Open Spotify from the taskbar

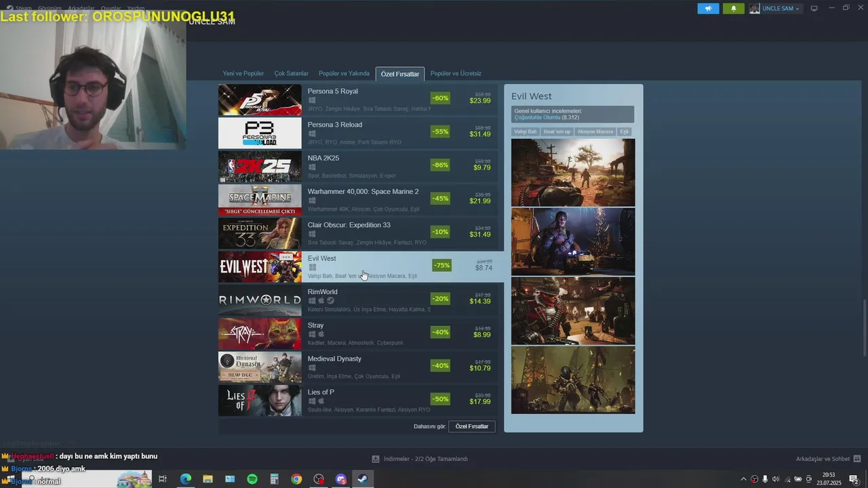[252, 479]
